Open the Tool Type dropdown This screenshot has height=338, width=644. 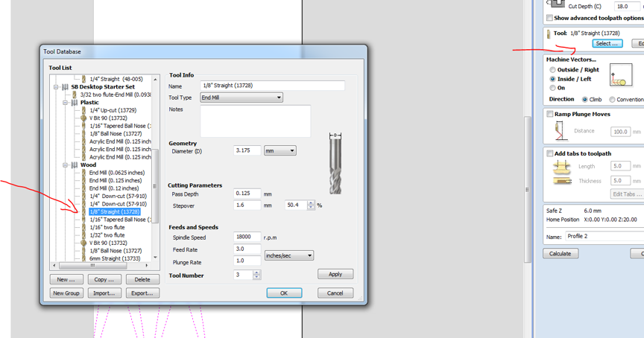point(241,98)
